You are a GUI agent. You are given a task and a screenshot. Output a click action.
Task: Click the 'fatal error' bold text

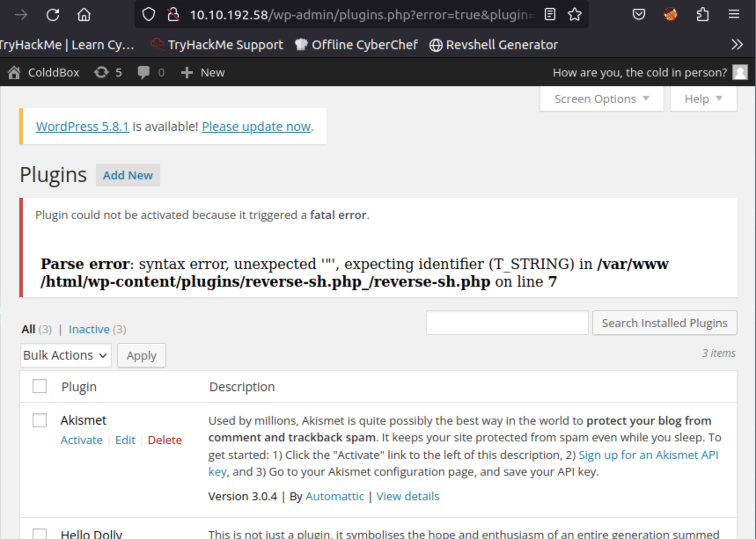pyautogui.click(x=338, y=215)
